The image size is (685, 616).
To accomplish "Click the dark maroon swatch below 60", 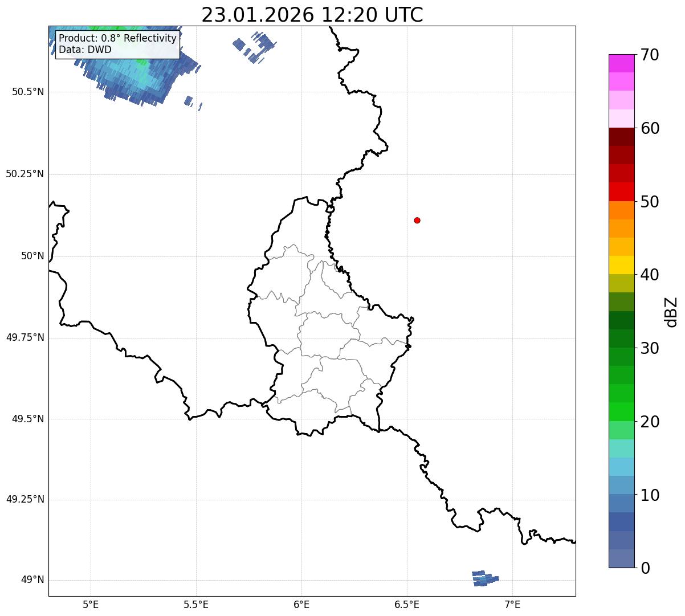I will pos(621,137).
